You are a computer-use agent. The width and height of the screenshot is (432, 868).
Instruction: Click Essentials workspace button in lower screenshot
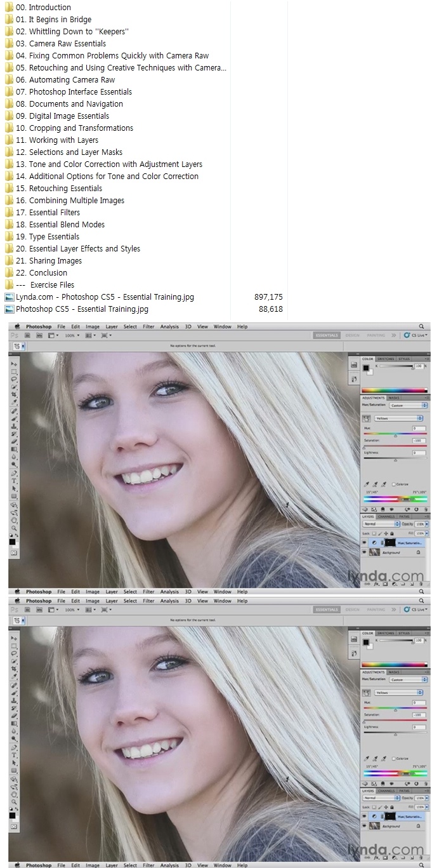[x=327, y=608]
